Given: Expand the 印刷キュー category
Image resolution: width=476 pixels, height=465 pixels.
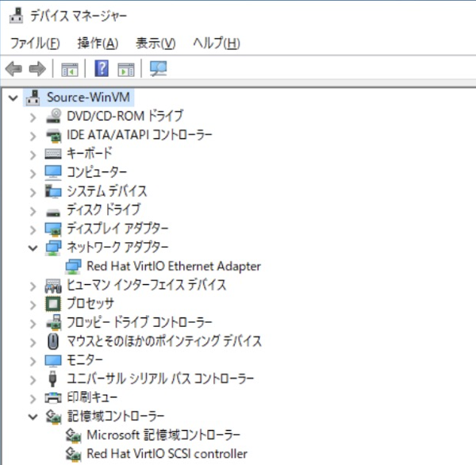Looking at the screenshot, I should tap(33, 398).
